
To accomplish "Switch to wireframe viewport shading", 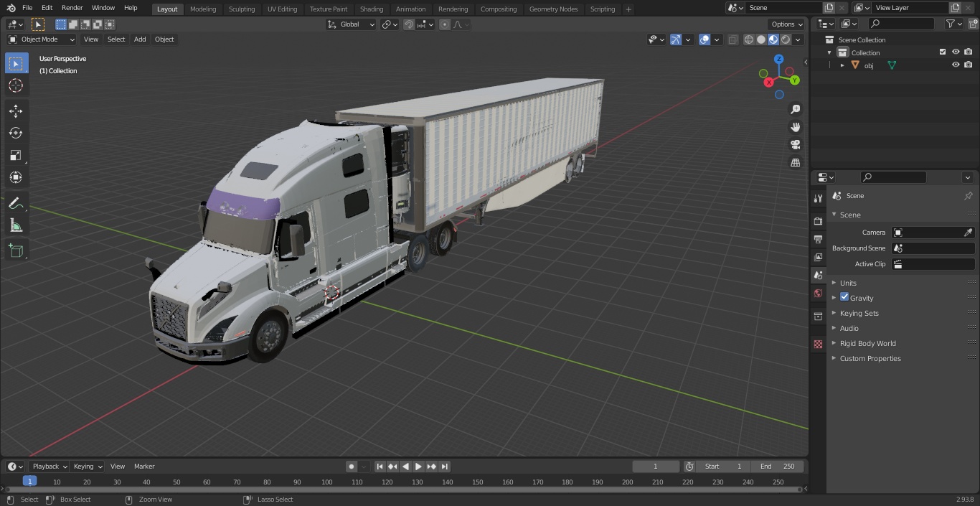I will pos(749,39).
